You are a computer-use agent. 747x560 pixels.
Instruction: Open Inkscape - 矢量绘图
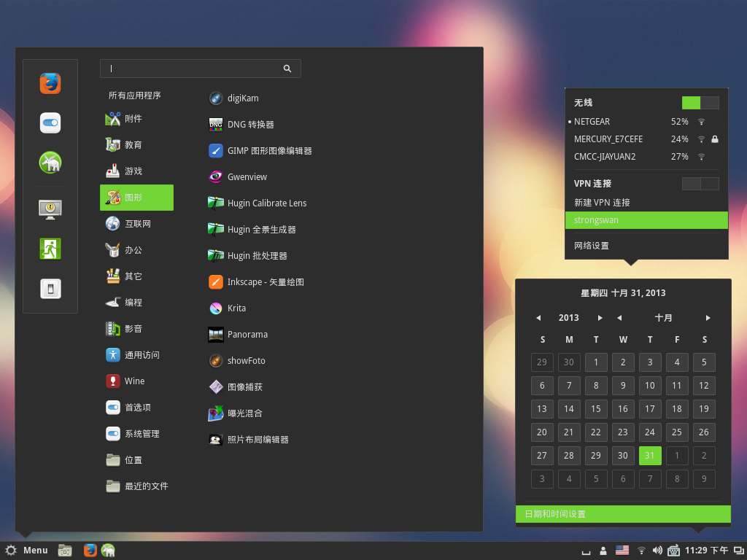click(256, 282)
